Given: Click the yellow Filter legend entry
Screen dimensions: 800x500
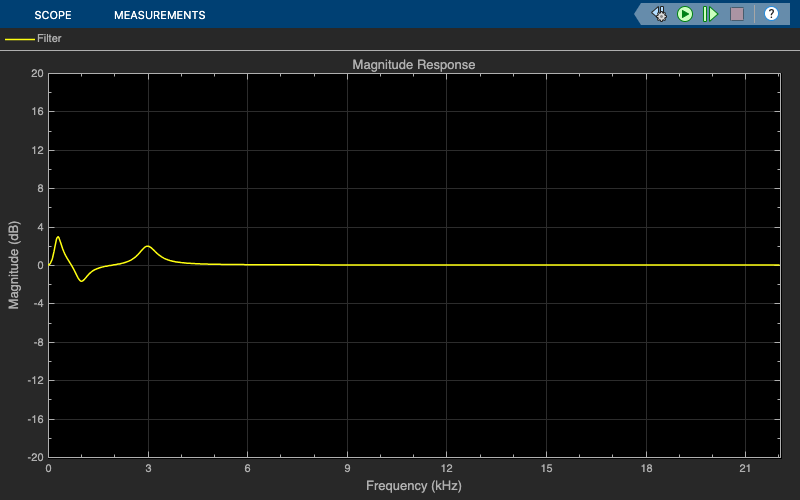Looking at the screenshot, I should point(33,38).
